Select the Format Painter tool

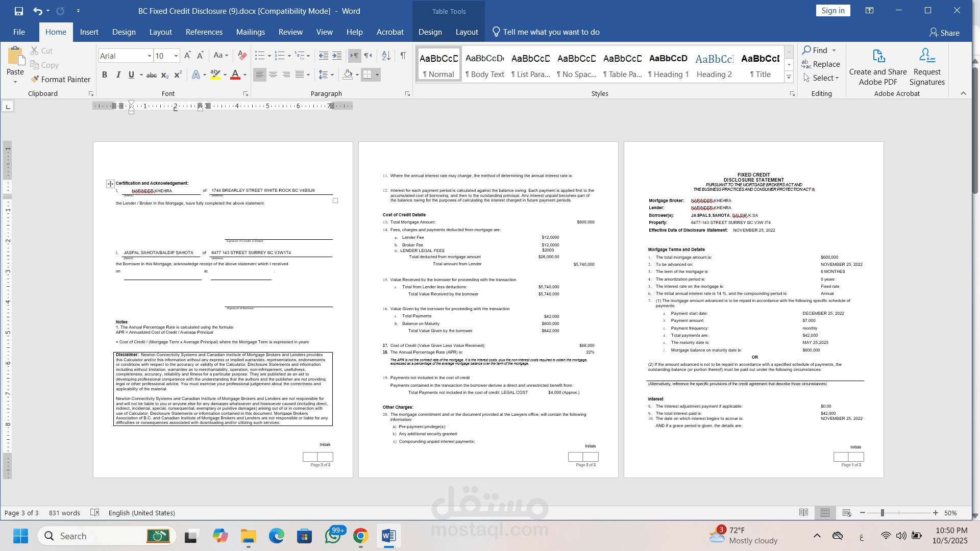click(60, 80)
